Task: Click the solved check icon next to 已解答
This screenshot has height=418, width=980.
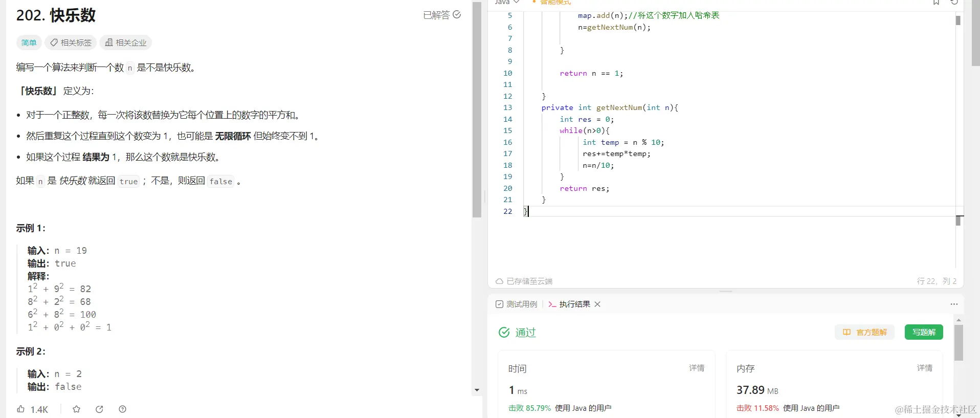Action: point(457,15)
